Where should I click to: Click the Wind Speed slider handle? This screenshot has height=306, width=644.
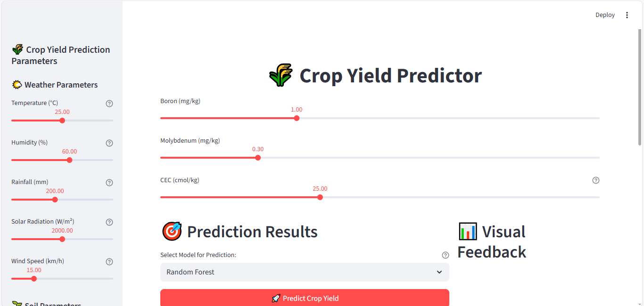coord(34,279)
